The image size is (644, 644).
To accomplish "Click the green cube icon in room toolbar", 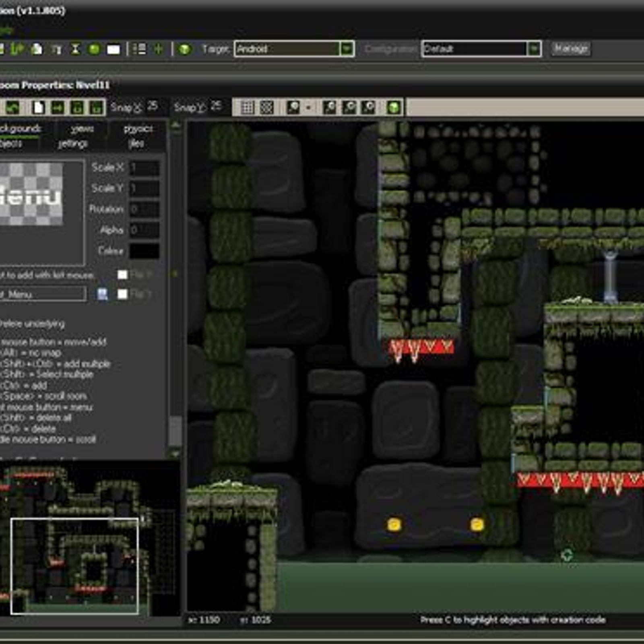I will click(x=394, y=107).
